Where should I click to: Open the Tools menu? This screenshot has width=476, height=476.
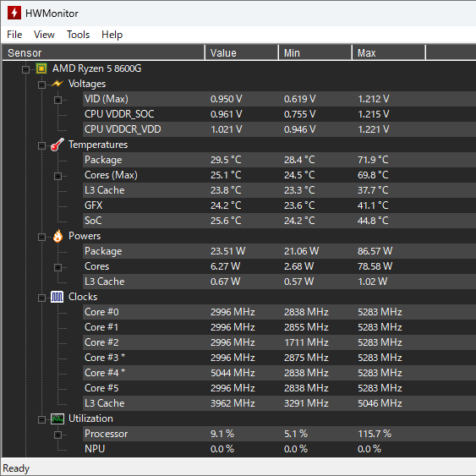pyautogui.click(x=78, y=35)
